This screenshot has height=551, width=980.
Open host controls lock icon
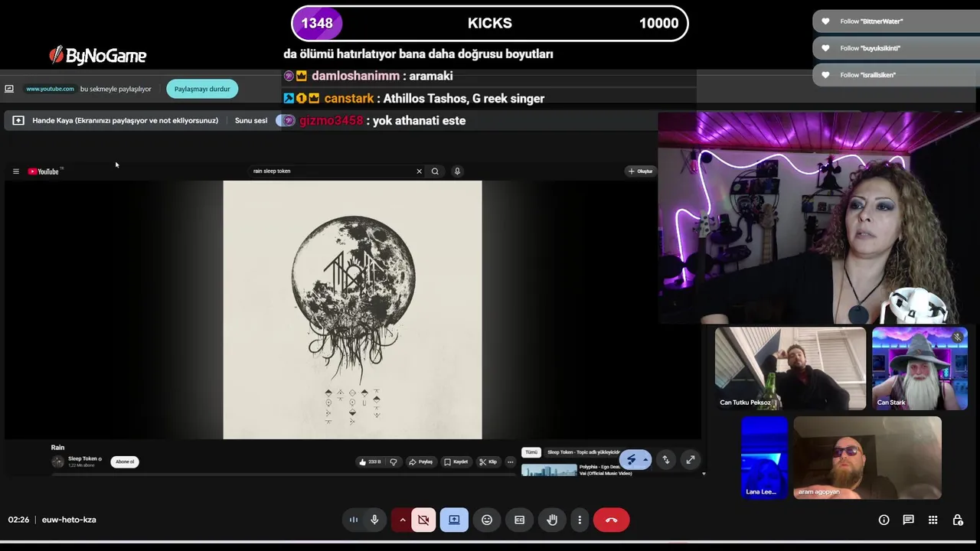957,520
